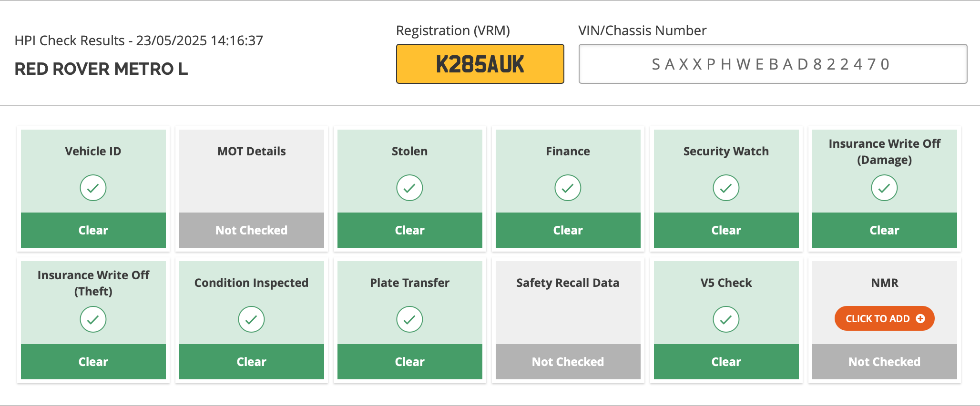Click the Security Watch tick icon

point(726,188)
